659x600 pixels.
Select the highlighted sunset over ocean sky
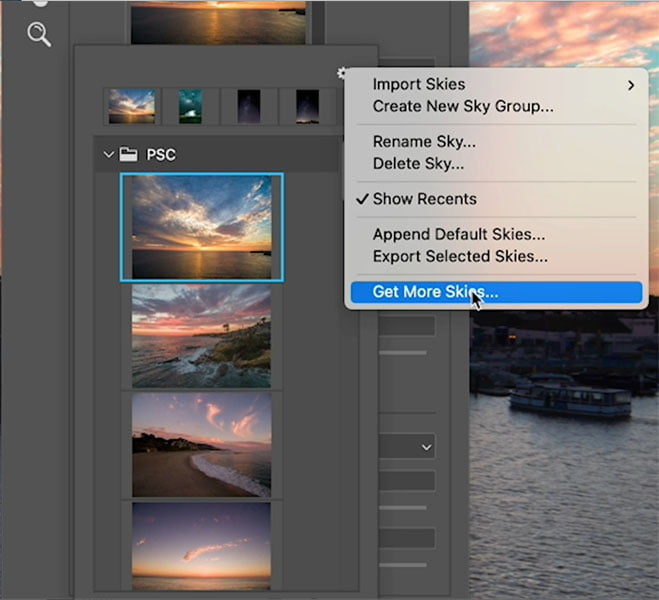coord(202,227)
